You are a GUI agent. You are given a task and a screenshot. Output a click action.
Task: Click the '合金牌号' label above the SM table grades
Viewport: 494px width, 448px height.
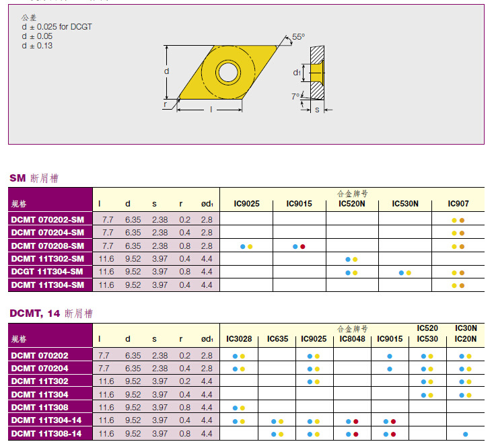(352, 193)
